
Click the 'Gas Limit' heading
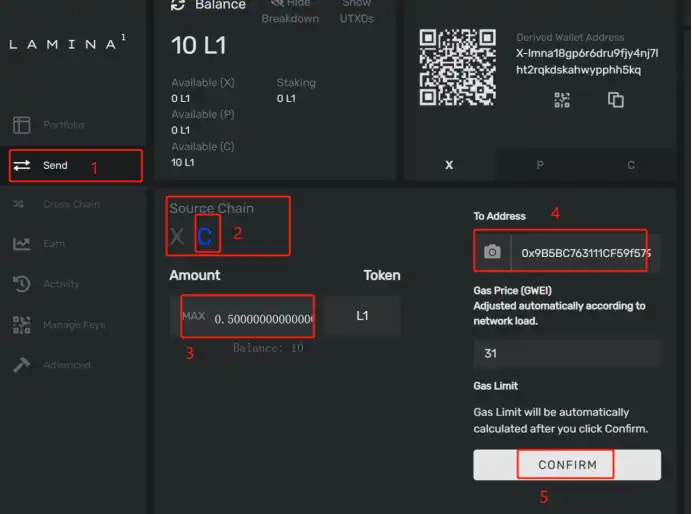pos(495,386)
